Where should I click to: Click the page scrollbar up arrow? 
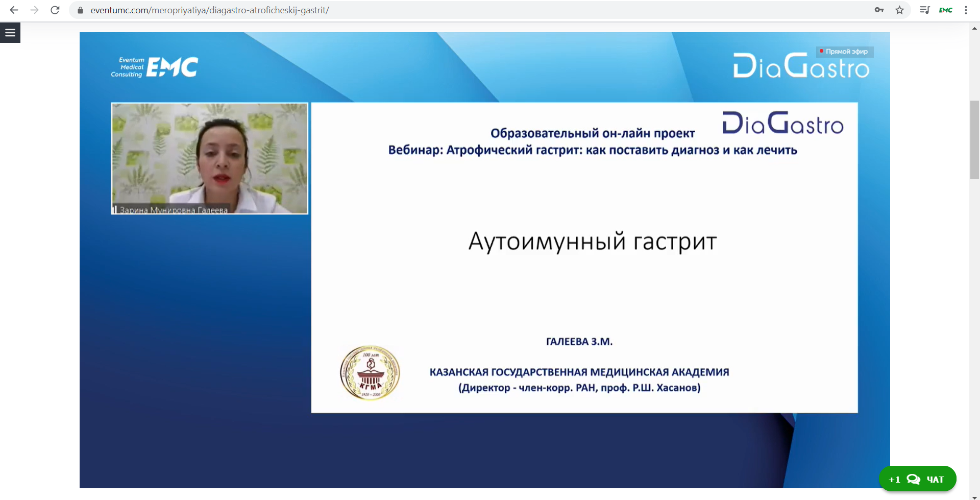pyautogui.click(x=974, y=29)
